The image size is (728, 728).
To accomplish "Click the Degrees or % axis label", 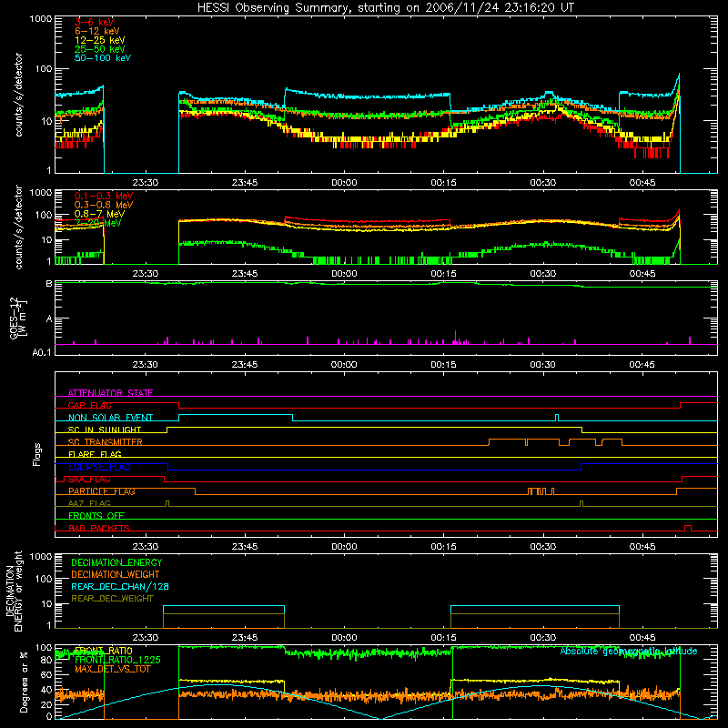I will tap(24, 682).
